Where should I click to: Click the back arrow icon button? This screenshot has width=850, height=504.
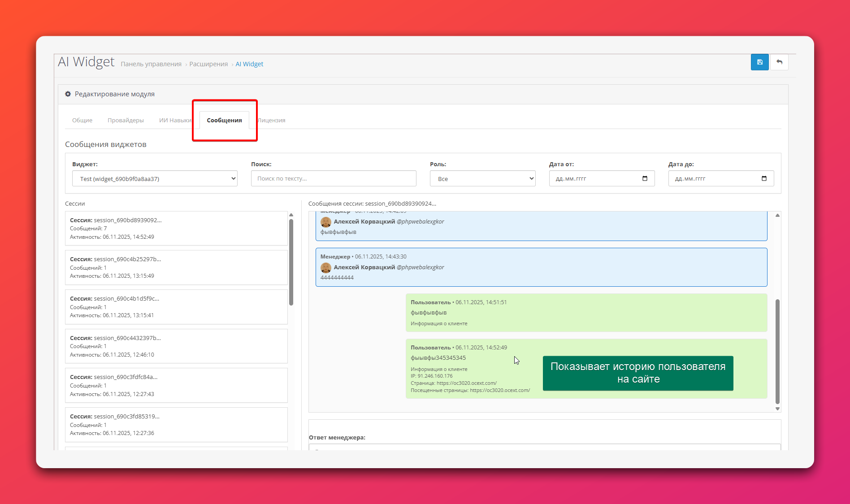pyautogui.click(x=779, y=62)
